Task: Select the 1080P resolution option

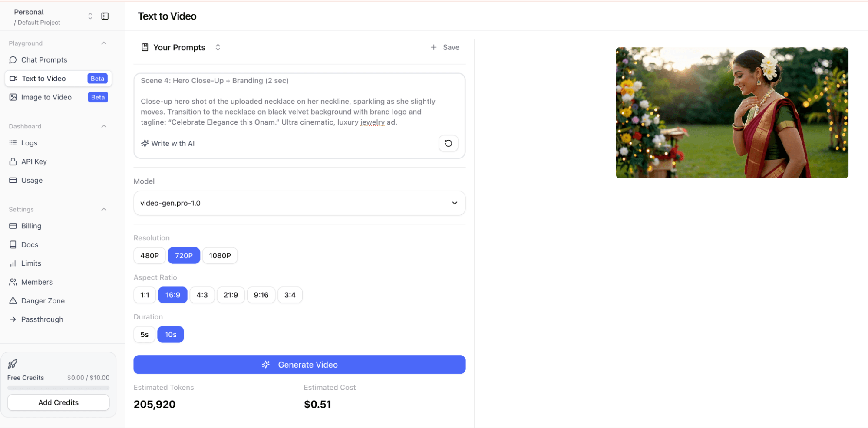Action: (219, 255)
